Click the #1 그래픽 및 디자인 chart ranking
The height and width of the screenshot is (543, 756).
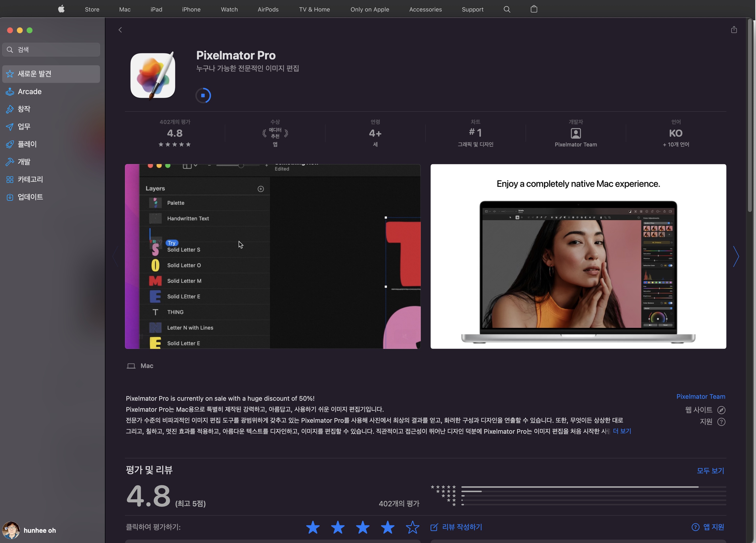coord(475,133)
